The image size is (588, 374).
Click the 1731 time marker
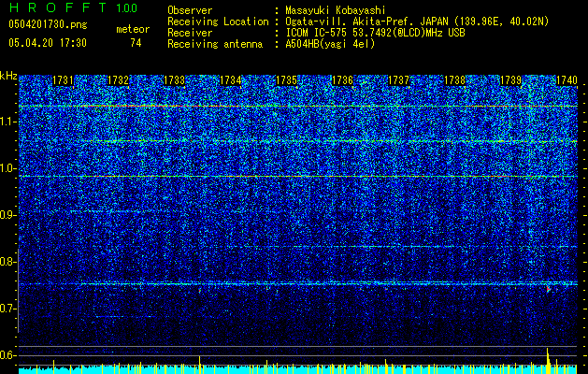[63, 80]
